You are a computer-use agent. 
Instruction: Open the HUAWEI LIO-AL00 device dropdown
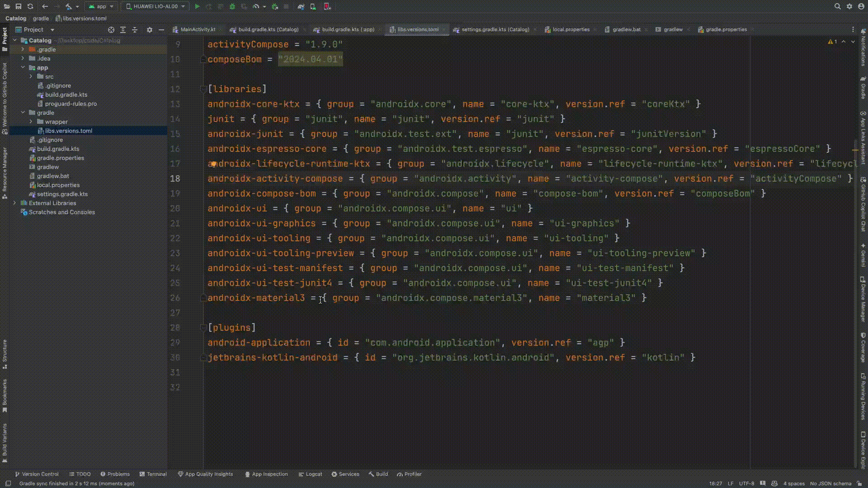(156, 6)
